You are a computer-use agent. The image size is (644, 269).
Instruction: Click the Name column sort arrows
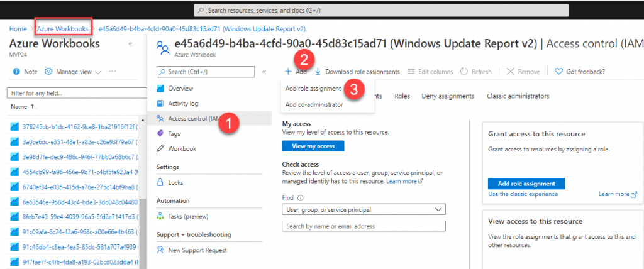[x=34, y=107]
